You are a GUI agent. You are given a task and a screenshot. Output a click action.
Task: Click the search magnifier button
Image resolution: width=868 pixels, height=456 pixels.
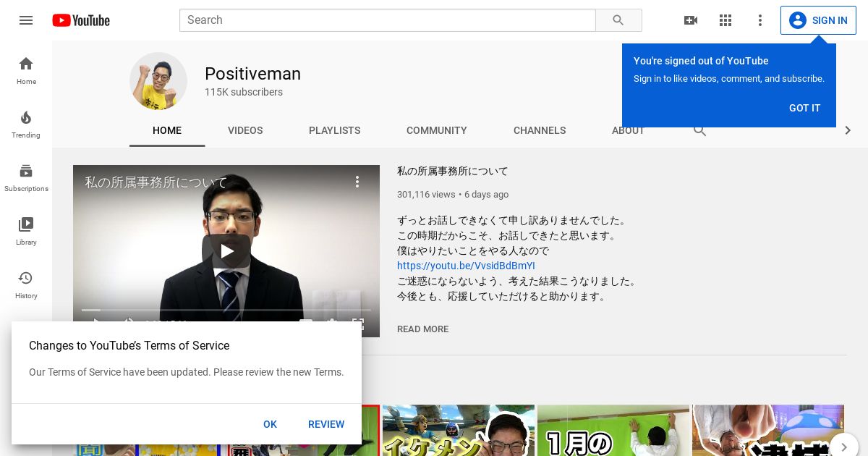[618, 20]
